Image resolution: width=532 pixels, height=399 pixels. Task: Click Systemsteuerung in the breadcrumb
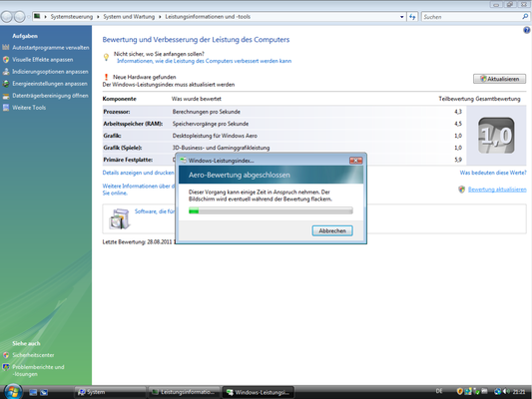click(x=72, y=17)
